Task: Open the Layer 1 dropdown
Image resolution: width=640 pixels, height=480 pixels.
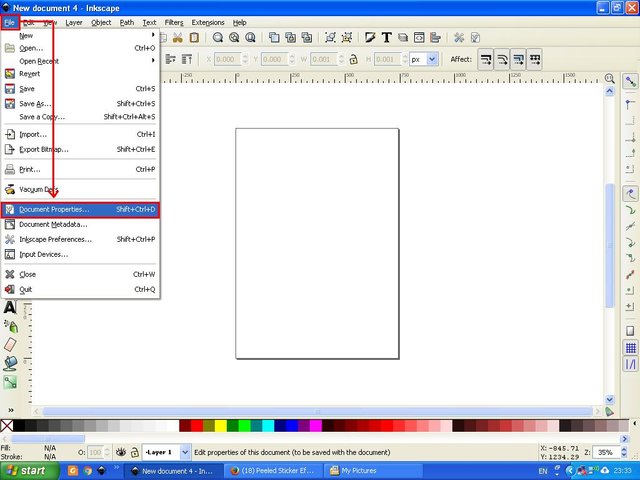Action: [167, 452]
